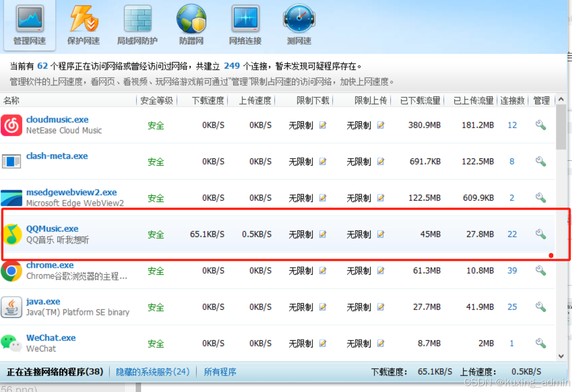
Task: Open manage wrench for clash-meta.exe
Action: [541, 161]
